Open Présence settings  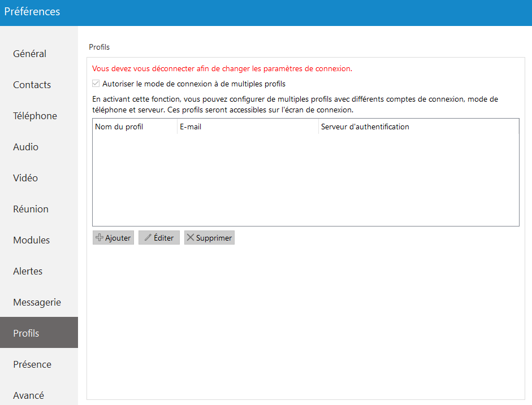point(38,364)
